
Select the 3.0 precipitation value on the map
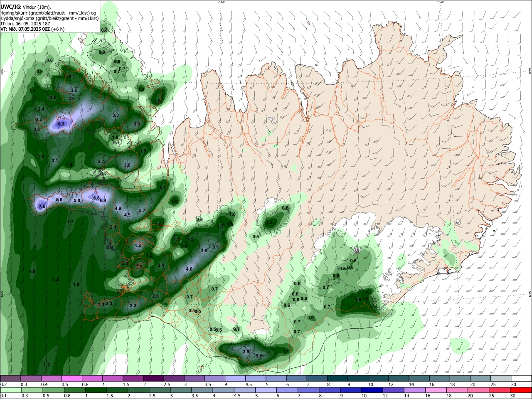point(137,124)
